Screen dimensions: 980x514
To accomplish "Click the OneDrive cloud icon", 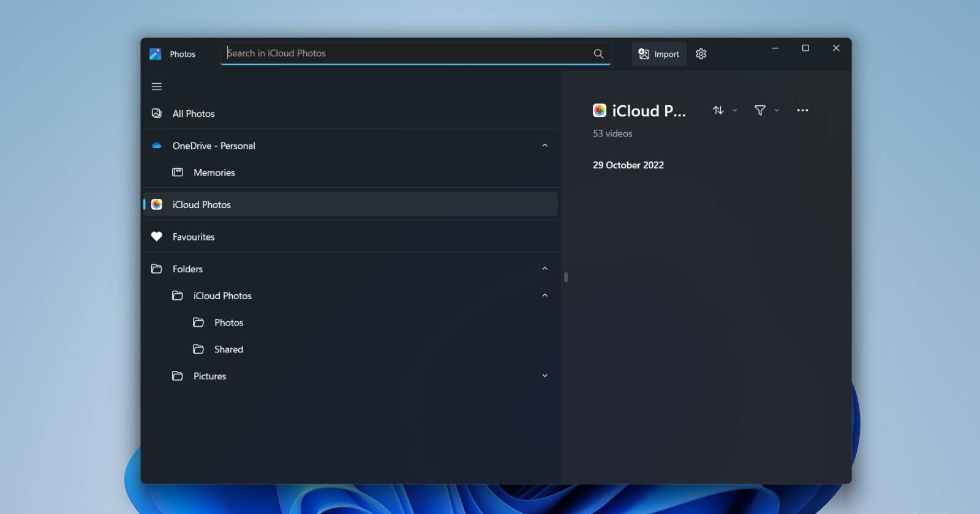I will 157,146.
